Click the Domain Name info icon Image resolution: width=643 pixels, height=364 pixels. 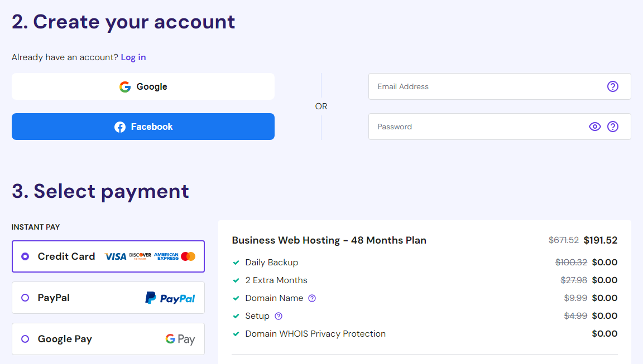pos(312,298)
